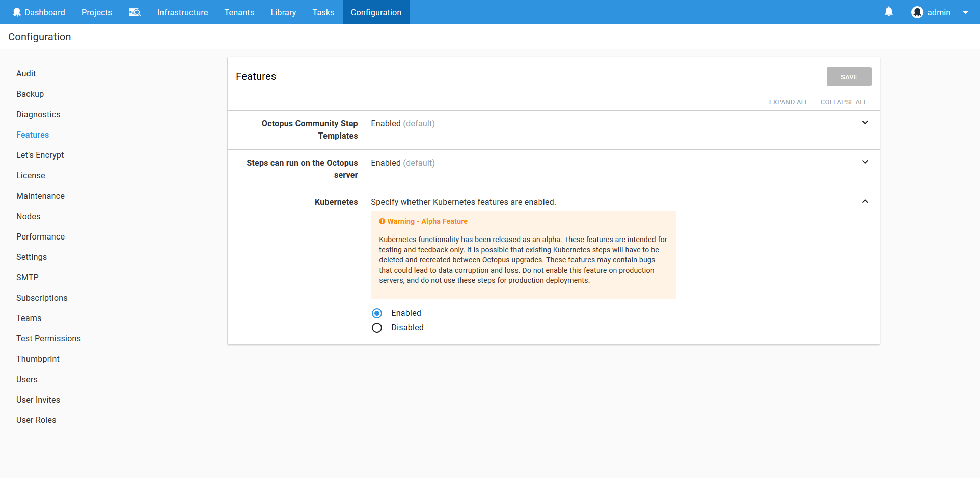
Task: Open Let's Encrypt in the sidebar
Action: click(40, 155)
